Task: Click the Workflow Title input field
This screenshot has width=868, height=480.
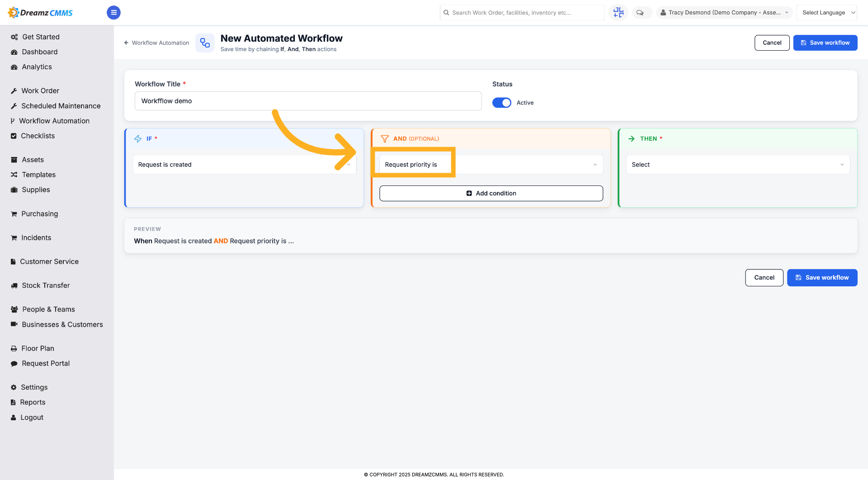Action: tap(308, 101)
